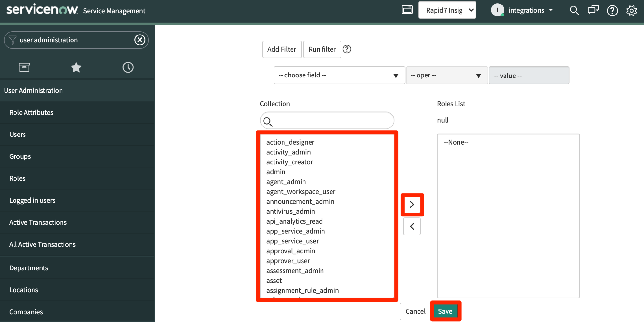Open the integrations user menu

530,10
